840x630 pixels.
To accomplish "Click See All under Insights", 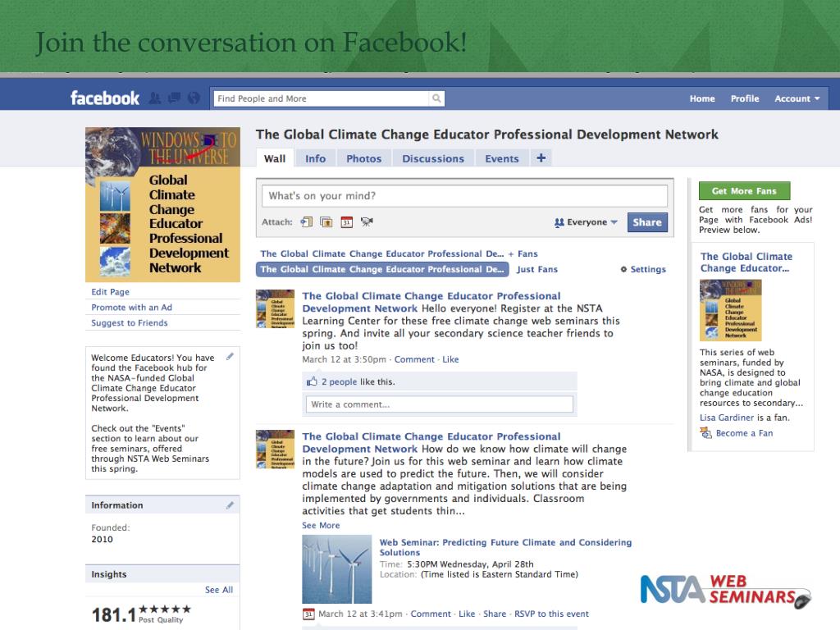I will point(218,590).
